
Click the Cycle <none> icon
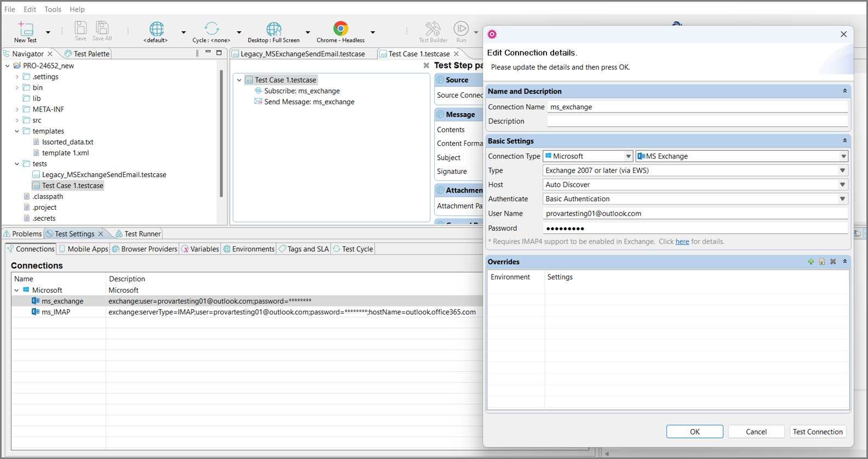pos(212,28)
